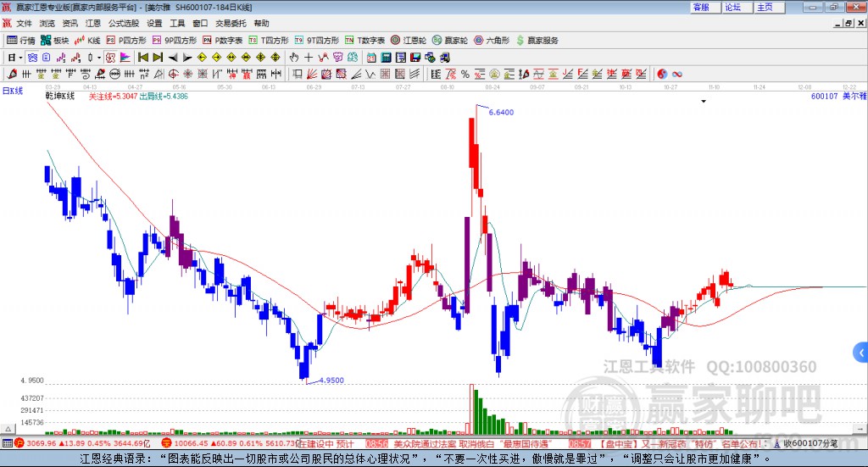Open the 帮助 menu
Screen dimensions: 868x467
click(x=261, y=23)
